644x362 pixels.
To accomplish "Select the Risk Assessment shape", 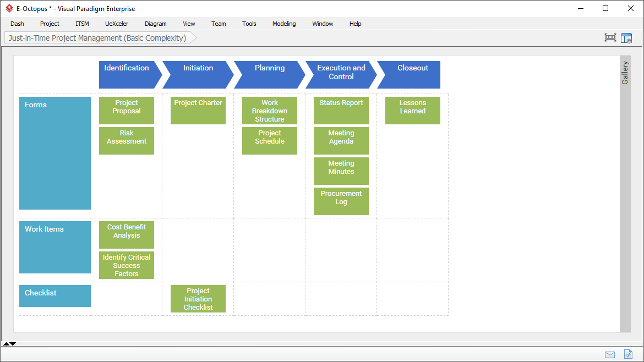I will [x=126, y=140].
